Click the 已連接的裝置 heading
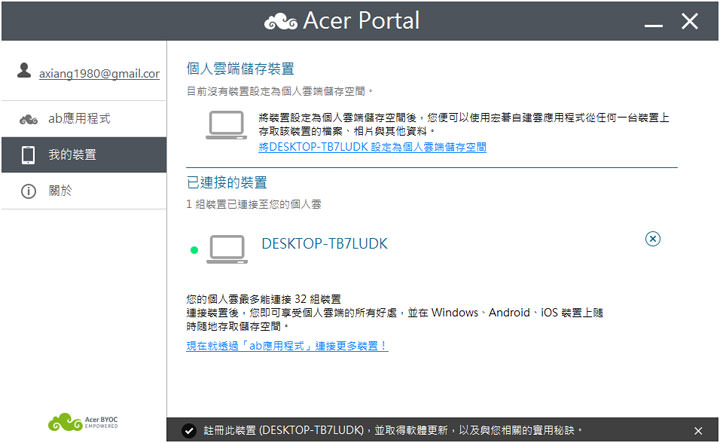Screen dimensions: 720x443 (227, 182)
